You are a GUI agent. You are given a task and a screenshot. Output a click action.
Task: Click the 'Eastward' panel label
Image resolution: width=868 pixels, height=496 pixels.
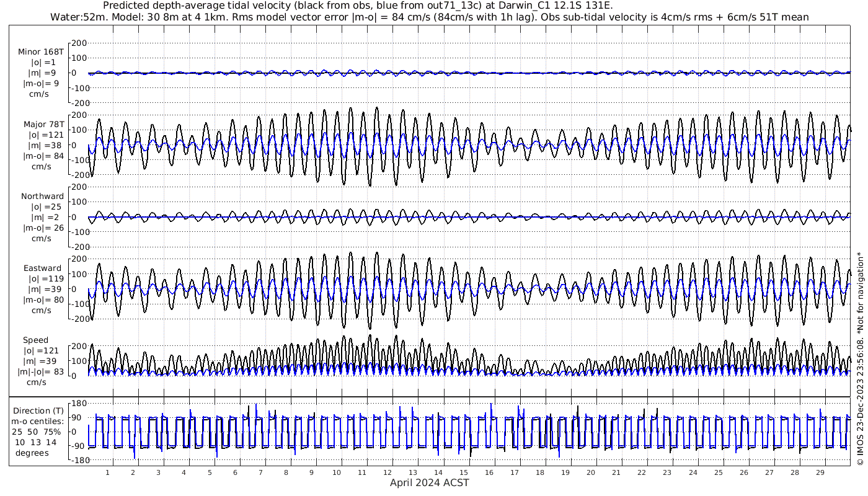click(x=43, y=268)
